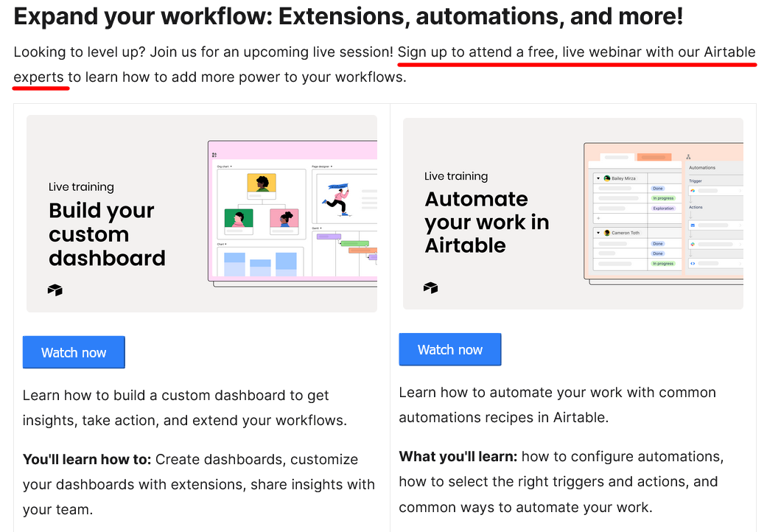Open the free live webinar sign-up link
The width and height of the screenshot is (781, 532).
(577, 52)
